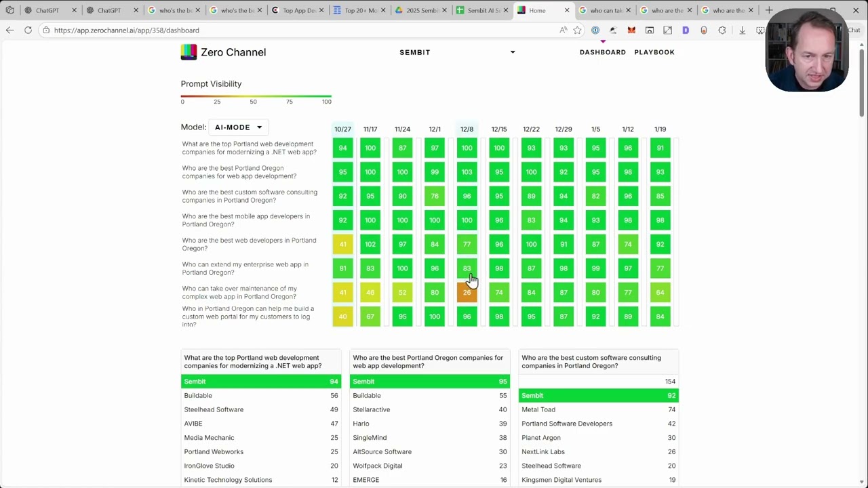Open the 1Password extension icon
Viewport: 868px width, 488px height.
pyautogui.click(x=595, y=30)
